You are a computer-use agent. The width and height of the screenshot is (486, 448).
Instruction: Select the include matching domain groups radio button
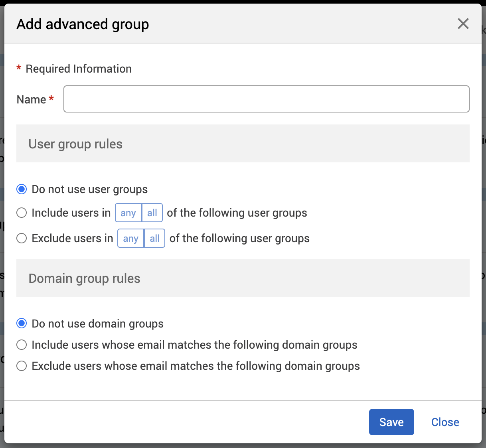22,345
